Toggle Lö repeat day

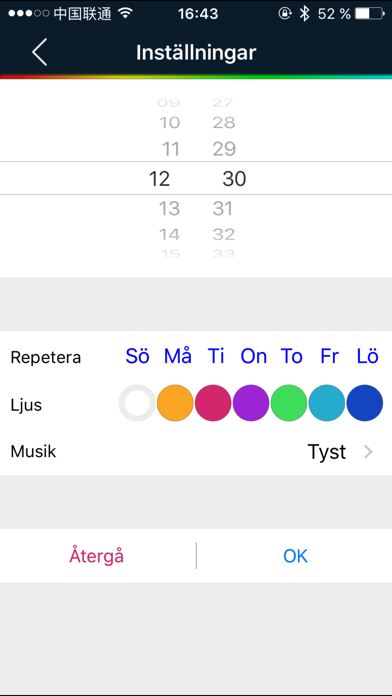[x=368, y=356]
